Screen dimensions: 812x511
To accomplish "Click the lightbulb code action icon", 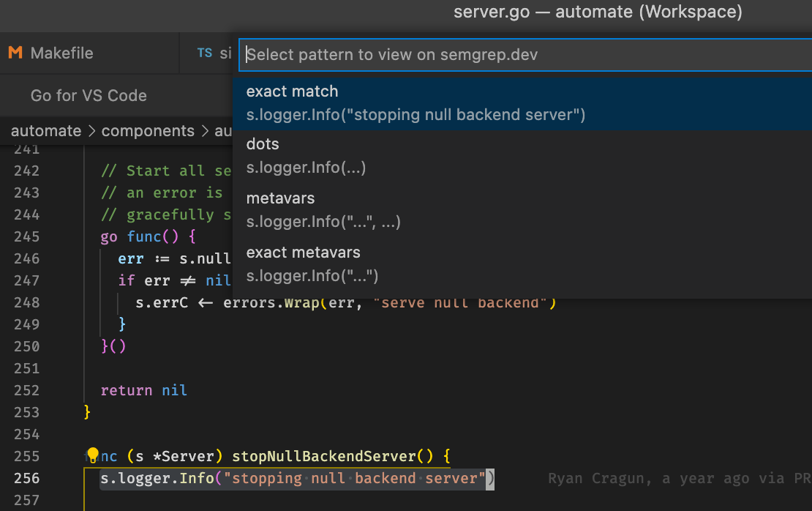I will click(93, 455).
